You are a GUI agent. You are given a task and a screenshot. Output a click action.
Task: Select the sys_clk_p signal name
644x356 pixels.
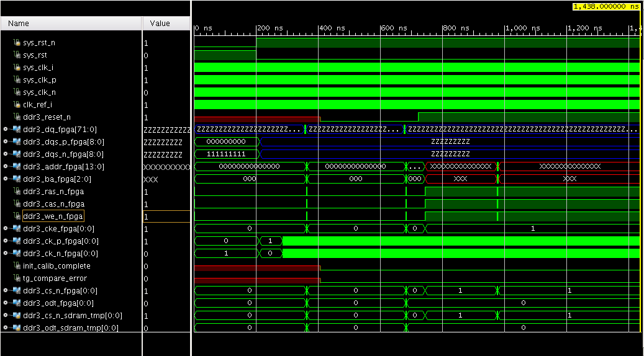pyautogui.click(x=43, y=80)
